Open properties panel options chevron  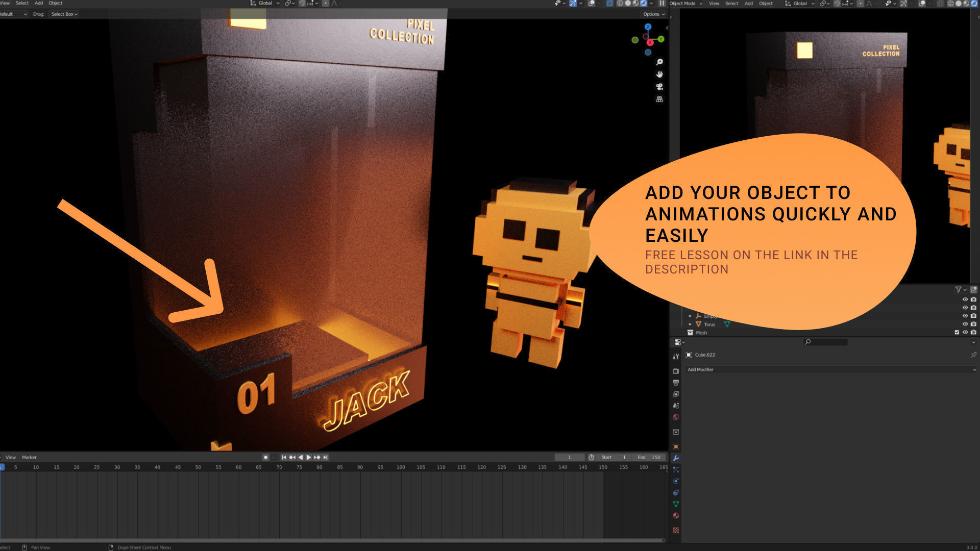973,342
